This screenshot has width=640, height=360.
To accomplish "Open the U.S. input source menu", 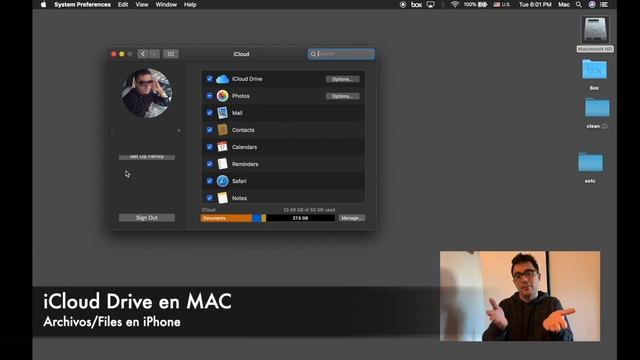I will tap(502, 4).
